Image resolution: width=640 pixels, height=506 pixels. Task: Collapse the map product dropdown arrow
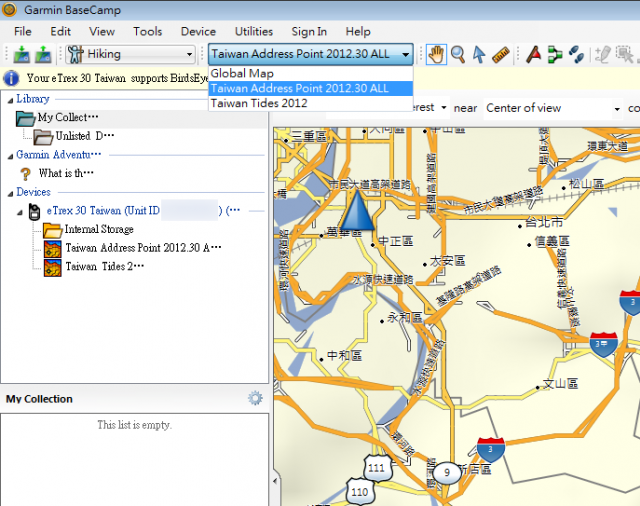[406, 54]
